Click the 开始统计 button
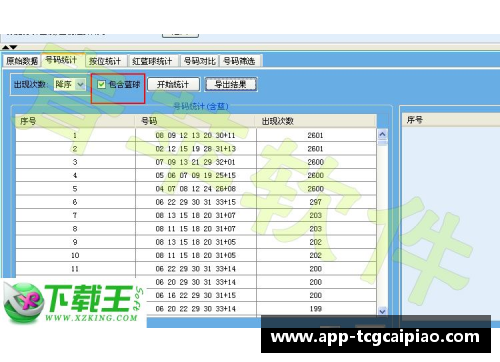The image size is (500, 362). 173,85
